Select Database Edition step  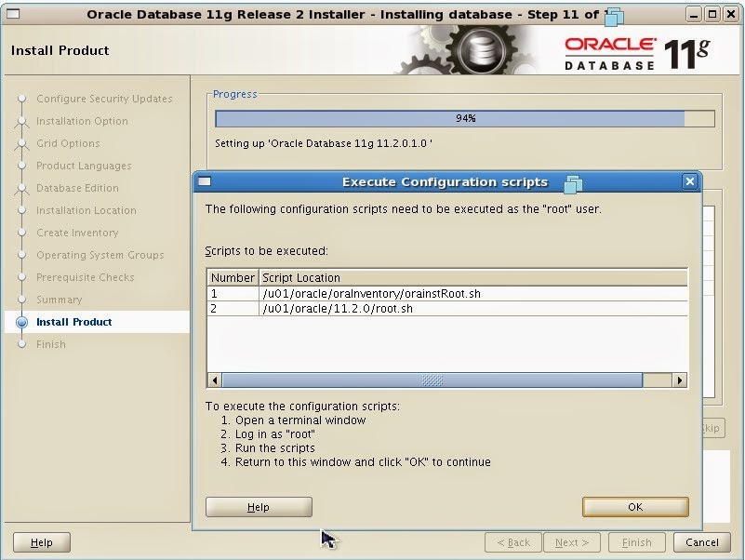coord(77,188)
